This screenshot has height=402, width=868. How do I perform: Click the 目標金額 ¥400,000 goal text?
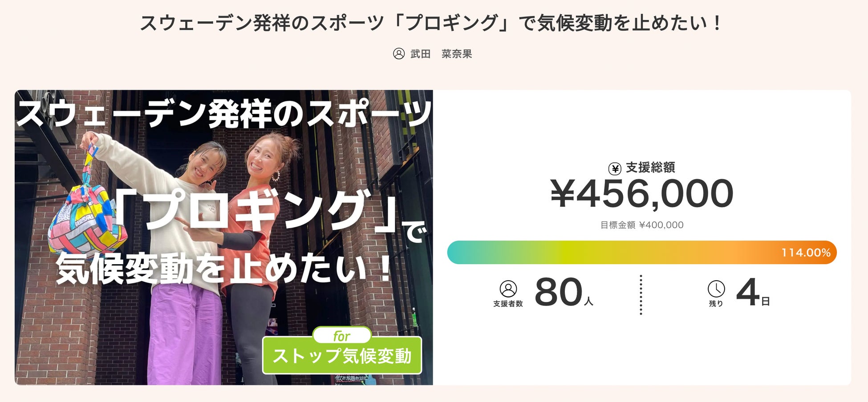[641, 225]
